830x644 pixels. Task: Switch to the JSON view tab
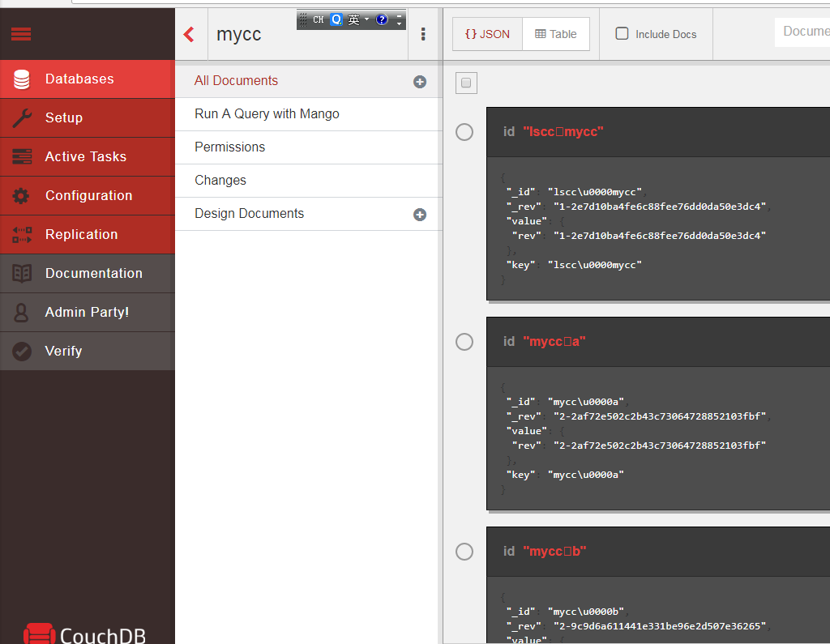487,34
